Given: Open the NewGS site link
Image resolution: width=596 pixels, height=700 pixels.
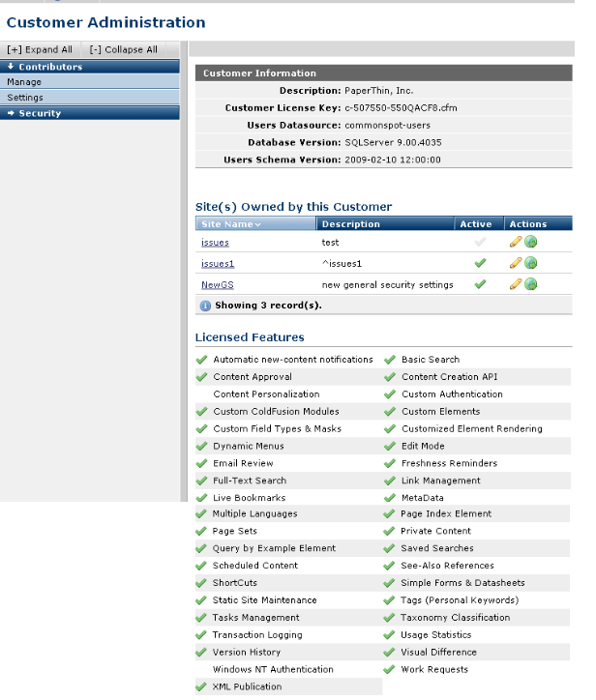Looking at the screenshot, I should click(x=218, y=284).
